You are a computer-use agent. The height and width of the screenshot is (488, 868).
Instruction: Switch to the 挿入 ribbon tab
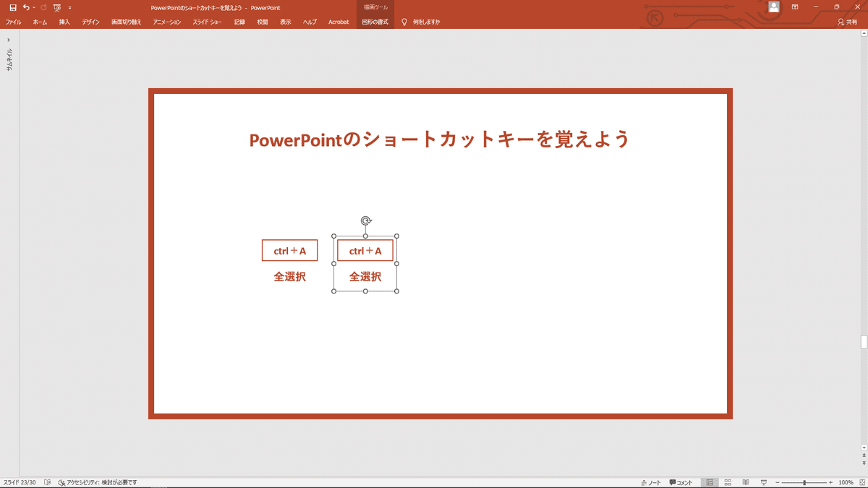[64, 22]
